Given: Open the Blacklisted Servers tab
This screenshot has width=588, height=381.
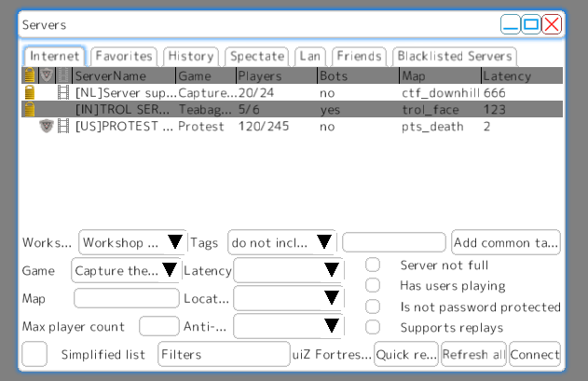Looking at the screenshot, I should (454, 57).
